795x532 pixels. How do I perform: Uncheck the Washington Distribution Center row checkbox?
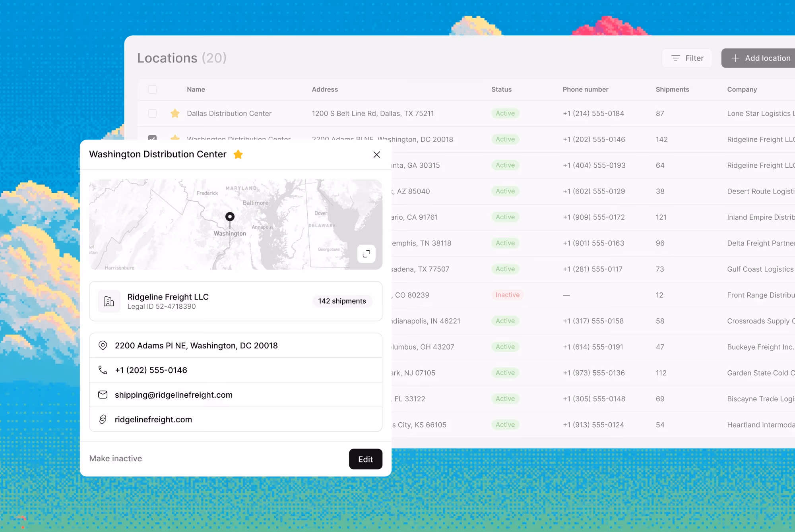[x=152, y=137]
